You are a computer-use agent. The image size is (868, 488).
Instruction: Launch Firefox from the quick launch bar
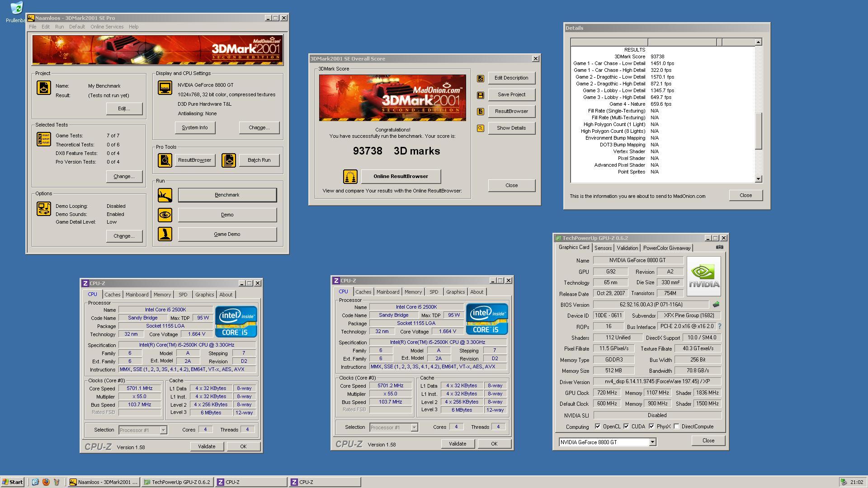pyautogui.click(x=46, y=482)
